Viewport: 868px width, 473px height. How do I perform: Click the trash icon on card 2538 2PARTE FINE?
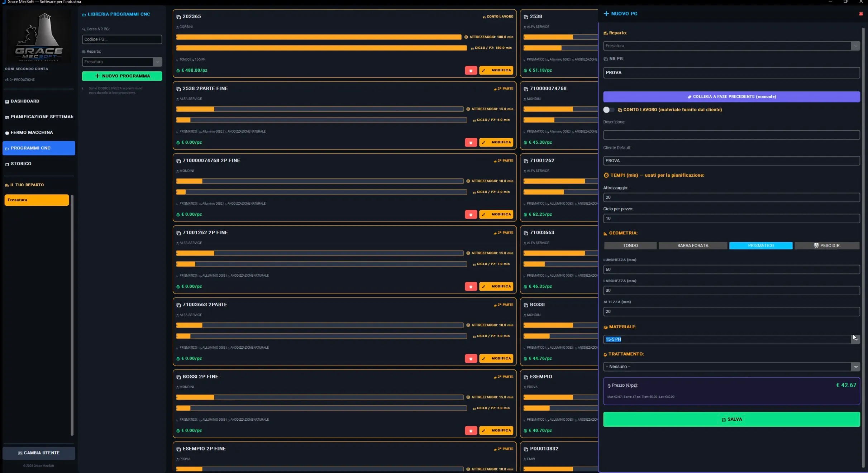471,143
